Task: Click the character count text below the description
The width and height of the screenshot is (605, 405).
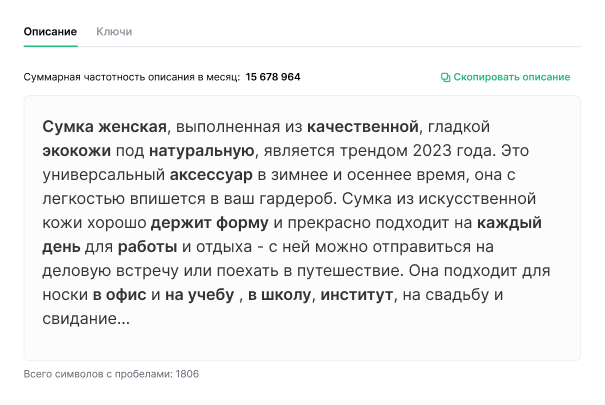Action: 111,374
